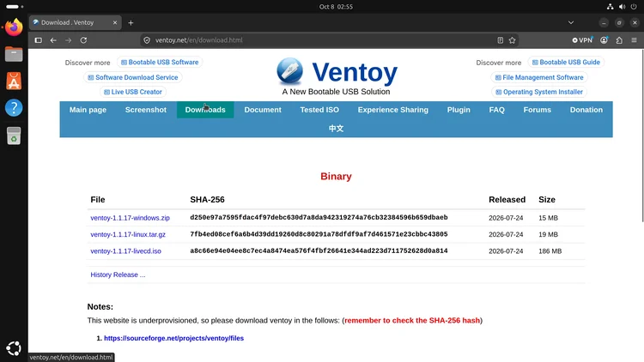Open the power icon in top bar
This screenshot has height=362, width=644.
coord(634,7)
